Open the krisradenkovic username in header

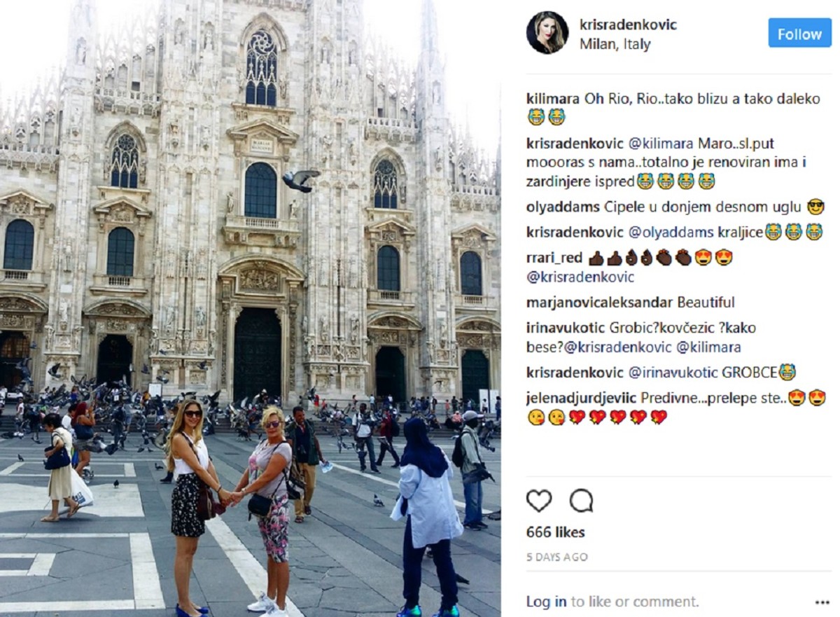[x=628, y=25]
